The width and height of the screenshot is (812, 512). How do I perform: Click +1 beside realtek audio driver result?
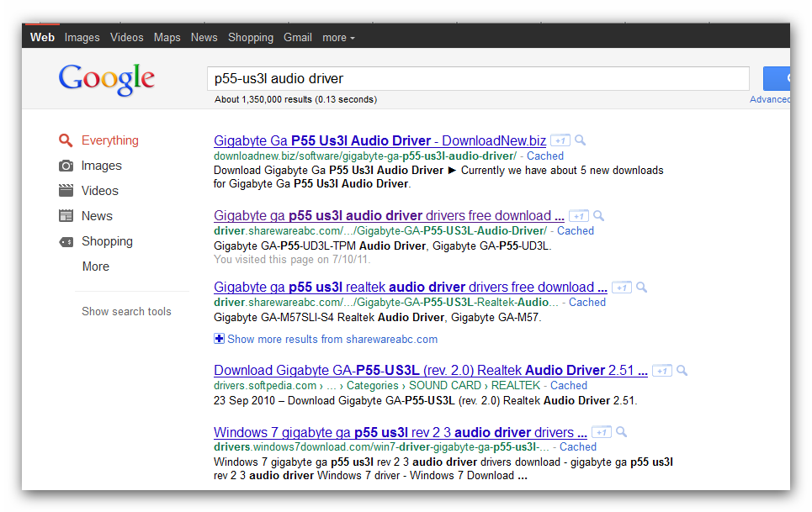(622, 288)
